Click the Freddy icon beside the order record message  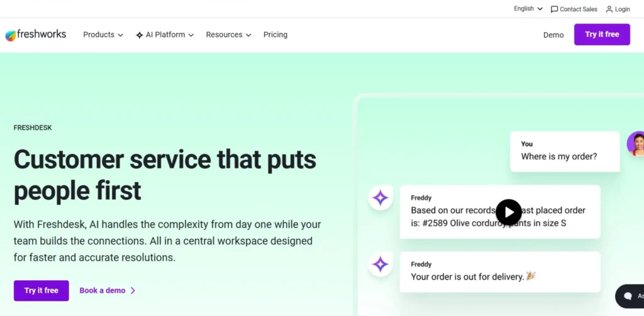[x=380, y=198]
